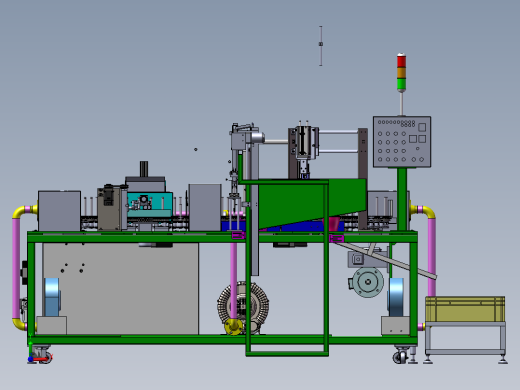Select the left blue roller wheel
Image resolution: width=520 pixels, height=390 pixels.
point(52,297)
